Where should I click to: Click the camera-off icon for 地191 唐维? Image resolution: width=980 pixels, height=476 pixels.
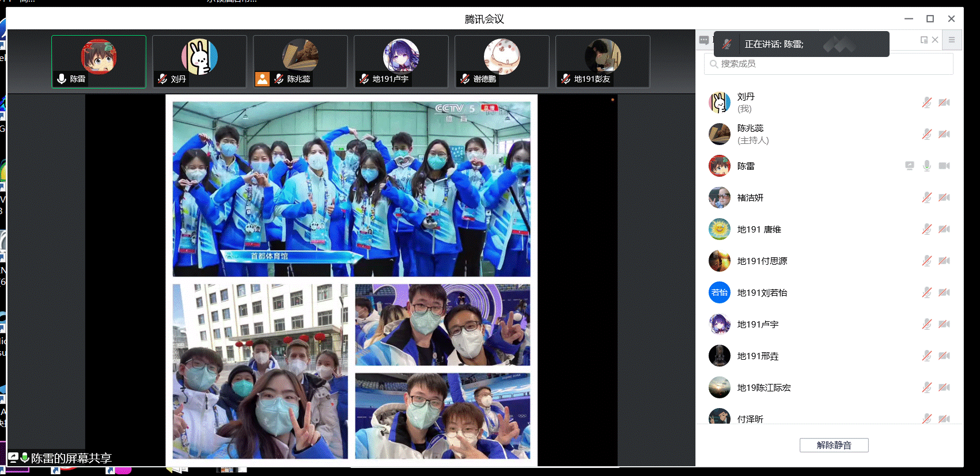(944, 229)
